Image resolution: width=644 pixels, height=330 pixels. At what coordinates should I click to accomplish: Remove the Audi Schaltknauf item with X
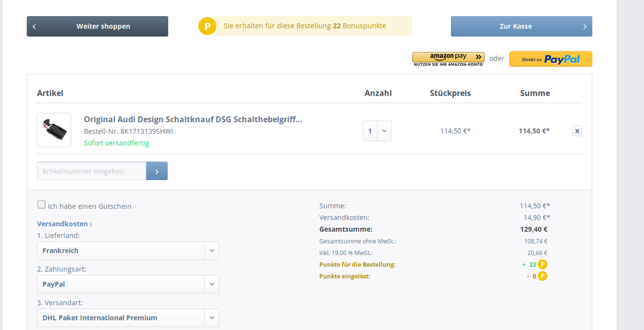click(x=577, y=131)
